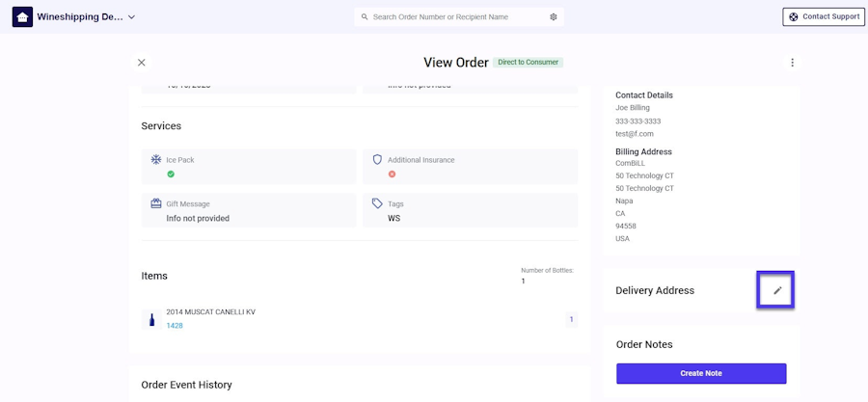Click the Direct to Consumer badge

pyautogui.click(x=529, y=63)
